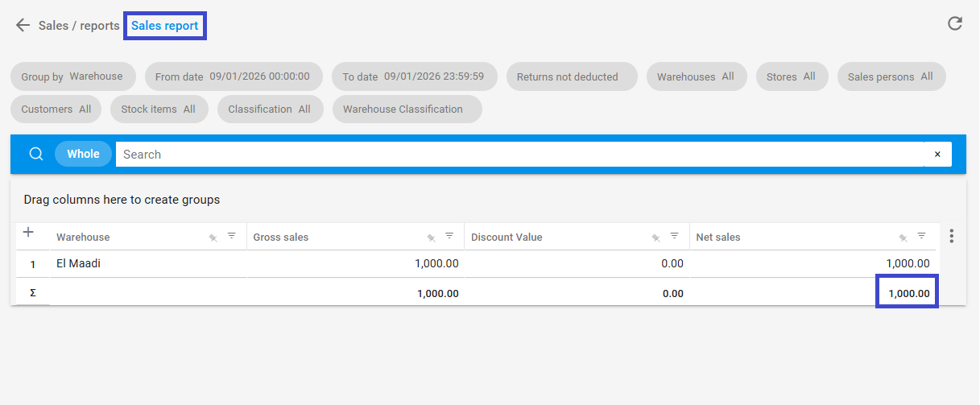Pin the Warehouse column
The image size is (980, 405).
click(213, 238)
